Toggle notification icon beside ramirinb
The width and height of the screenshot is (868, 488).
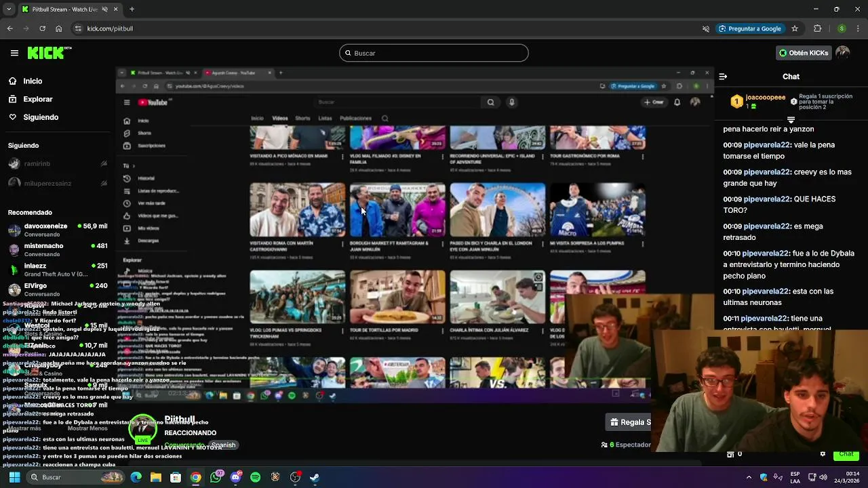click(x=104, y=164)
